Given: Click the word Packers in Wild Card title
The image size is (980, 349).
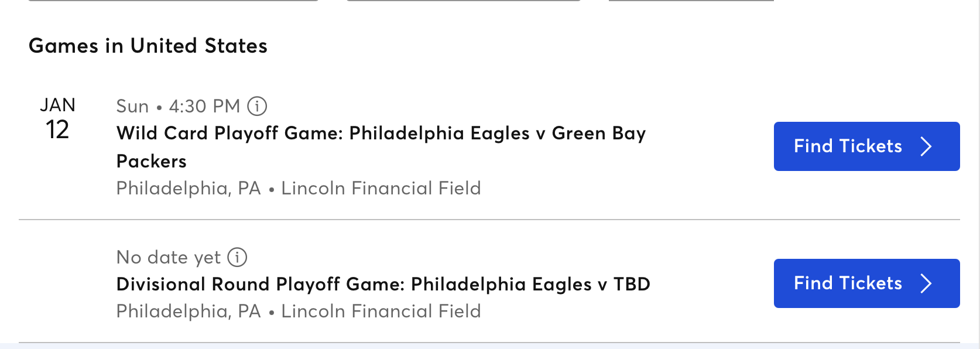Looking at the screenshot, I should coord(152,161).
